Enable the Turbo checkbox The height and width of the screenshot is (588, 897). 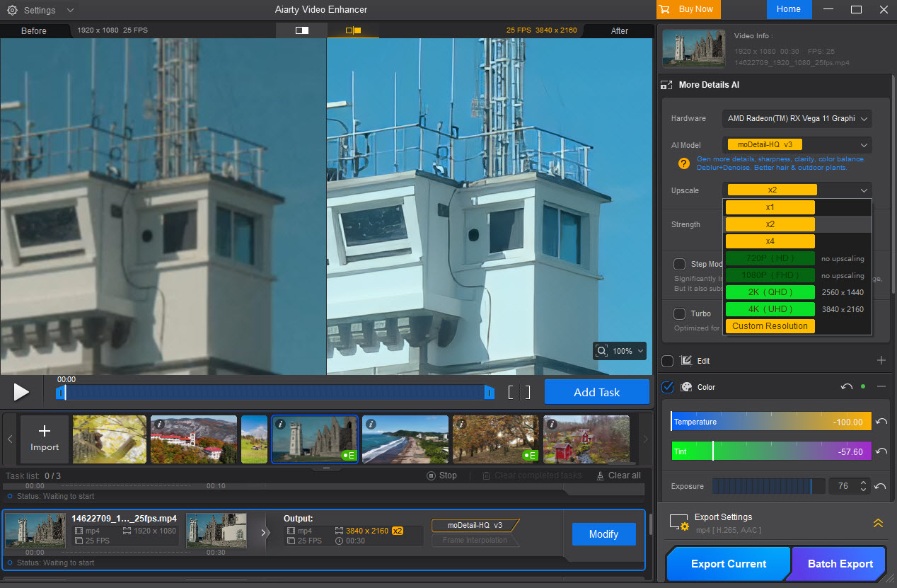click(x=679, y=313)
